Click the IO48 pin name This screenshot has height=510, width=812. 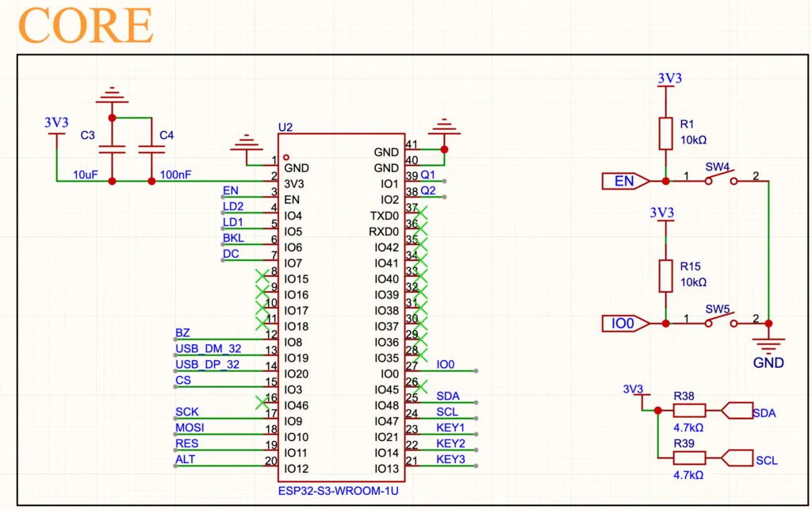[386, 405]
